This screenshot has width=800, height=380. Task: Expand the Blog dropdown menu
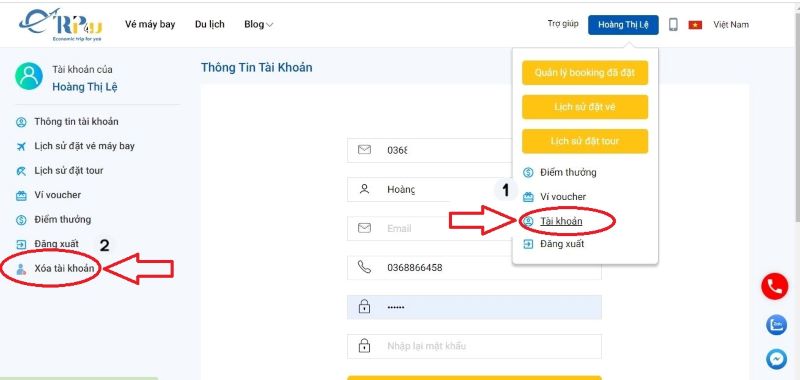[259, 24]
